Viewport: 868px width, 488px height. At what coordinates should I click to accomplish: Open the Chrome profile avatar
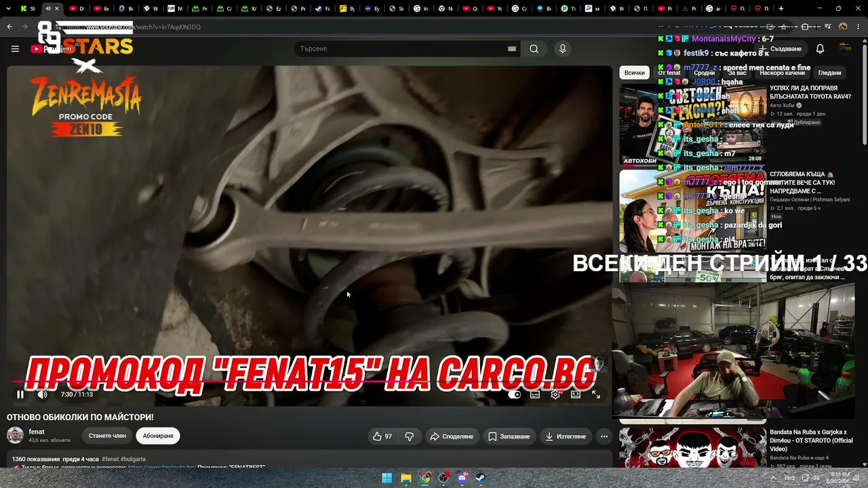tap(843, 27)
